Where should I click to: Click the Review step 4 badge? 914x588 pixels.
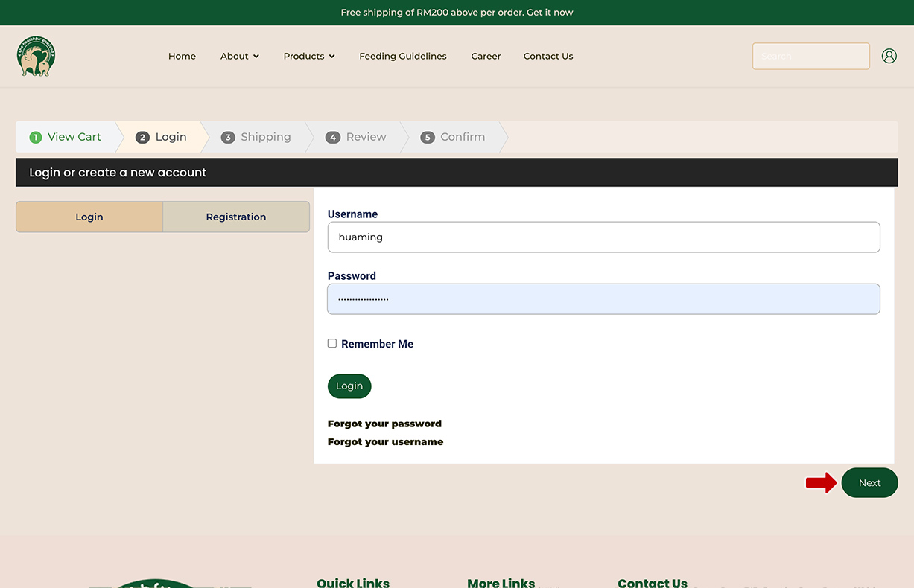pos(333,138)
